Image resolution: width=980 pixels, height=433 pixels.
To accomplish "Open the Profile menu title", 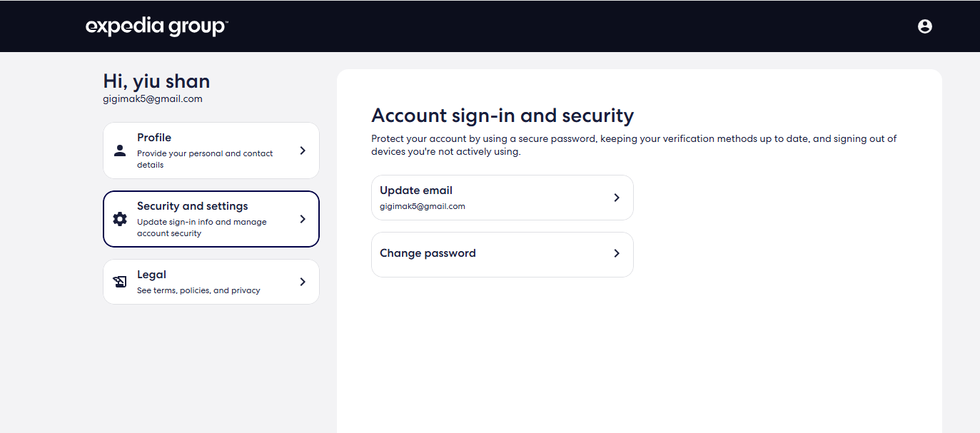I will (154, 138).
